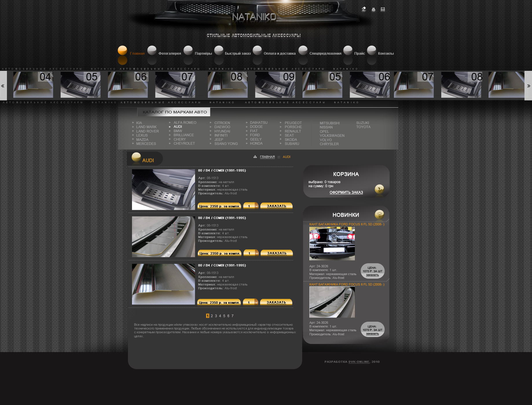Image resolution: width=532 pixels, height=405 pixels.
Task: Open the VOLKSWAGEN brand catalog
Action: tap(332, 136)
